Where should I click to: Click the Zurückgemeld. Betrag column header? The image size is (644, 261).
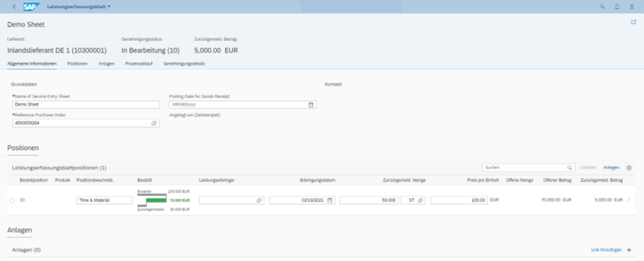click(602, 180)
